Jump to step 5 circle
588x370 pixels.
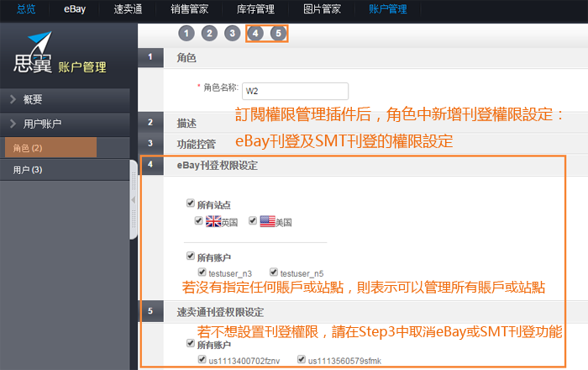click(278, 34)
